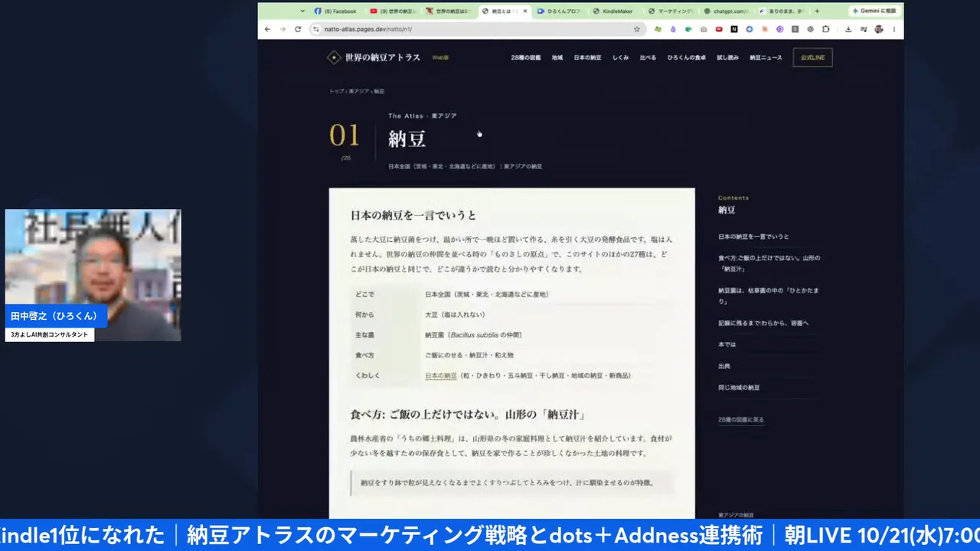Jump to 本では in Contents sidebar
Image resolution: width=980 pixels, height=551 pixels.
coord(727,344)
